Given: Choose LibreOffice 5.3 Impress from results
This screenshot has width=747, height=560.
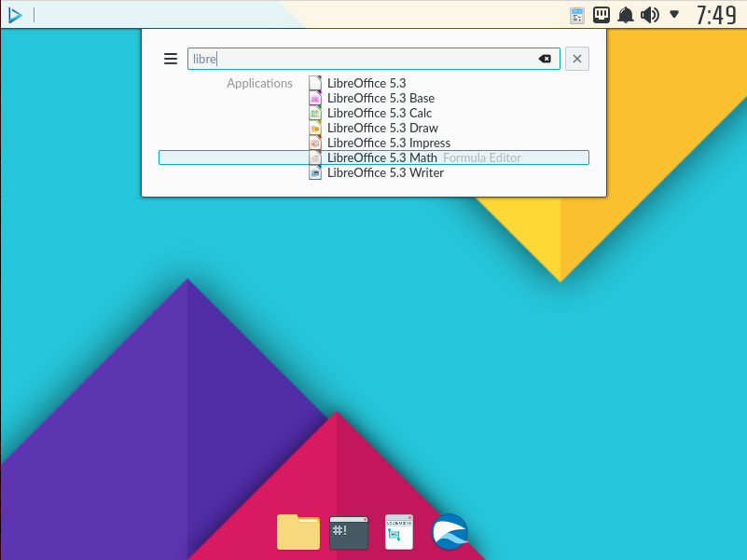Looking at the screenshot, I should tap(388, 143).
